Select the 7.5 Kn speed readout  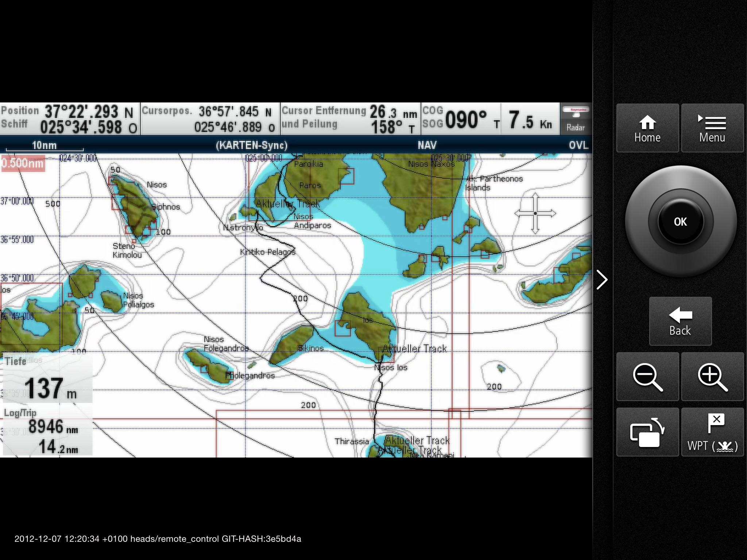pos(531,120)
